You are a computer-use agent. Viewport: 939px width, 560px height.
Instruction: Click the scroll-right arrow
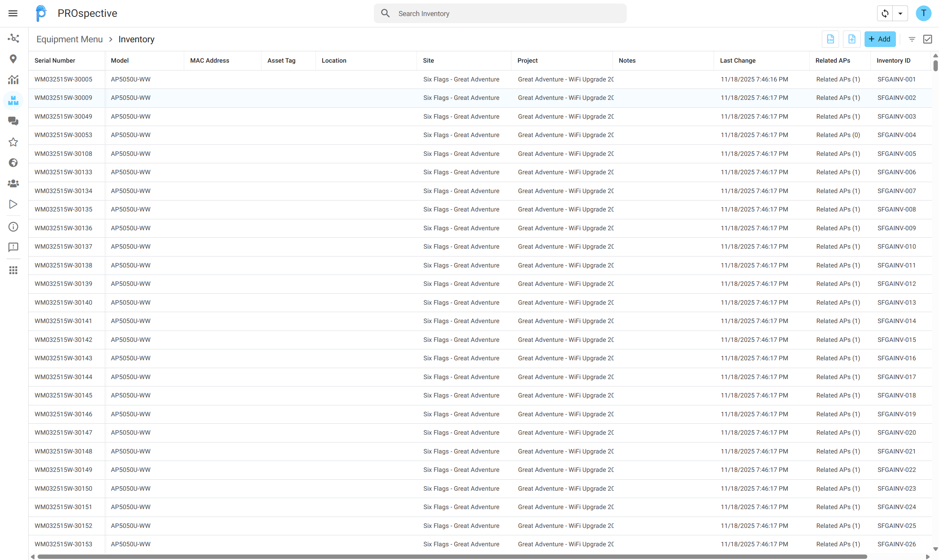pyautogui.click(x=928, y=556)
